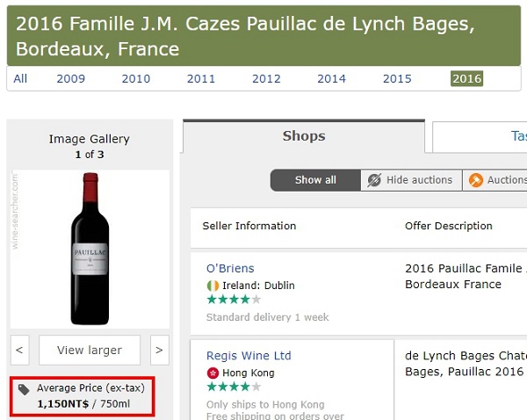Click the View larger button
This screenshot has width=527, height=420.
(x=90, y=350)
